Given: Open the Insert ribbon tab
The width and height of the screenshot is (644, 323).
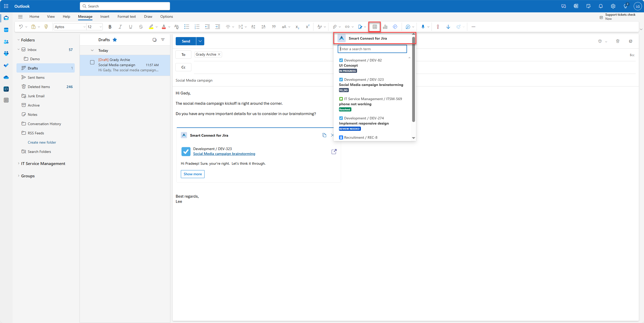Looking at the screenshot, I should click(105, 16).
